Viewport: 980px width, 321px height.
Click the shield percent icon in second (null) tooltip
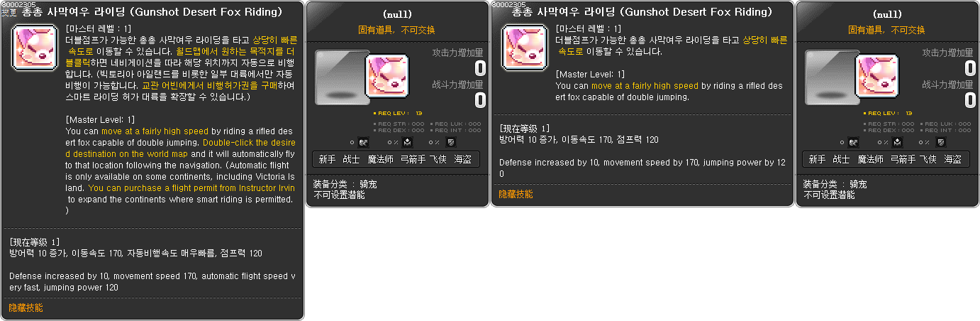pos(941,143)
